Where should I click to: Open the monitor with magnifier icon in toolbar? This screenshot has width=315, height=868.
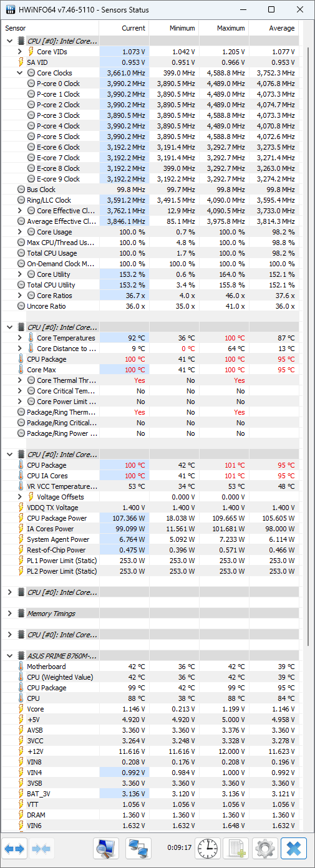click(x=106, y=848)
